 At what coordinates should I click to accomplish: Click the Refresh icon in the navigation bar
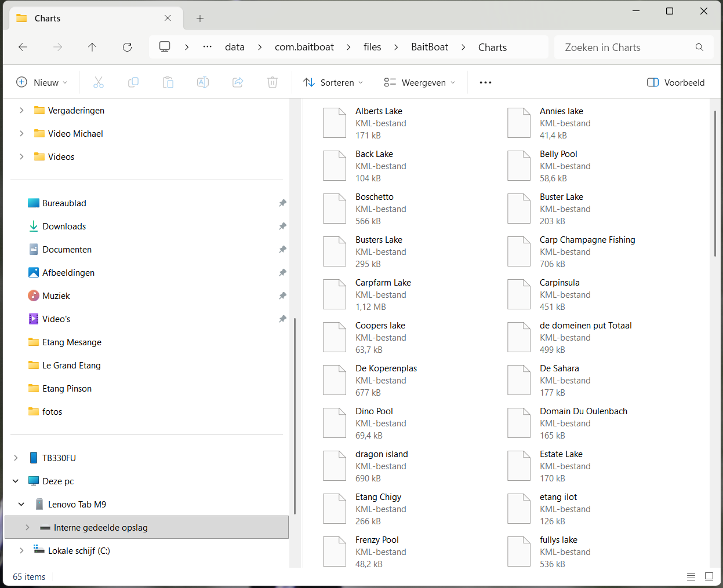tap(127, 48)
